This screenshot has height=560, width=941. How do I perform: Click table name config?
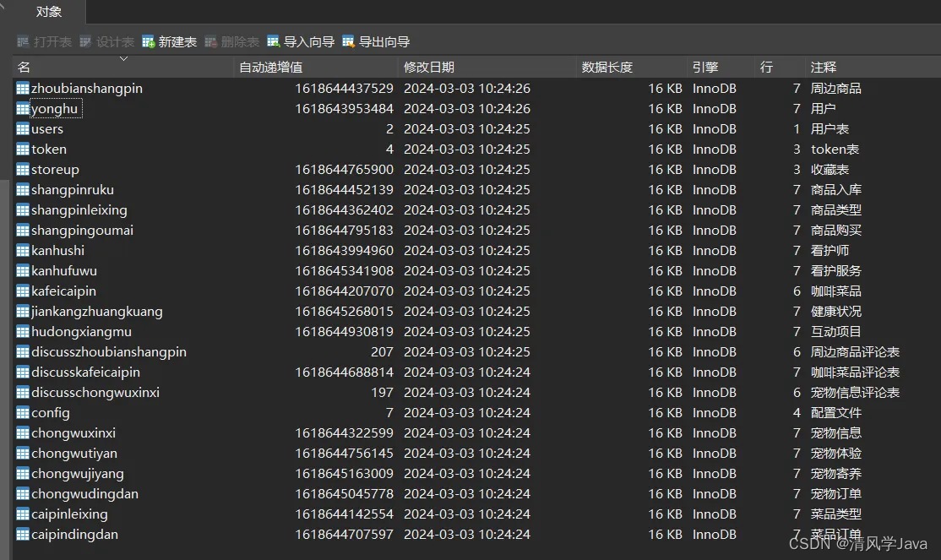pyautogui.click(x=51, y=413)
